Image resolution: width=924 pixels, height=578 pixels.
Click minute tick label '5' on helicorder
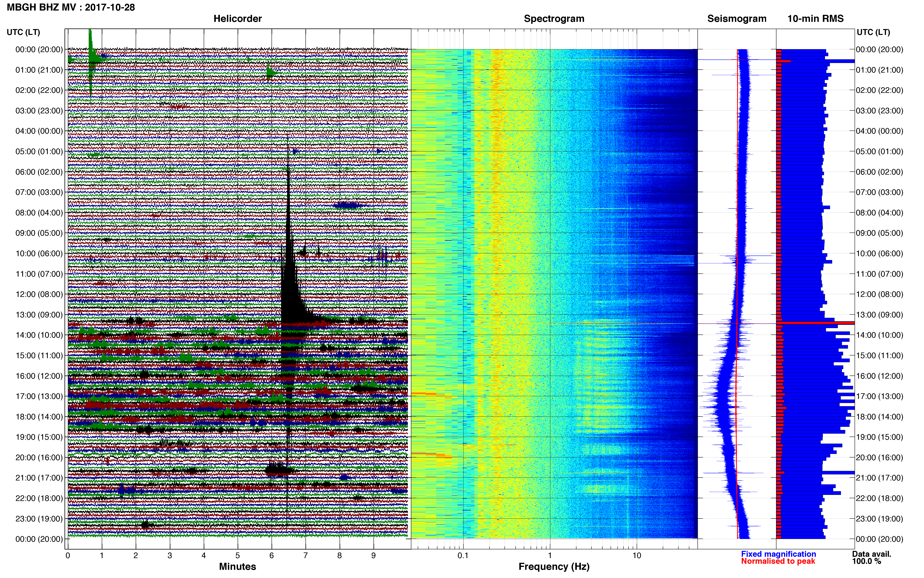point(238,555)
